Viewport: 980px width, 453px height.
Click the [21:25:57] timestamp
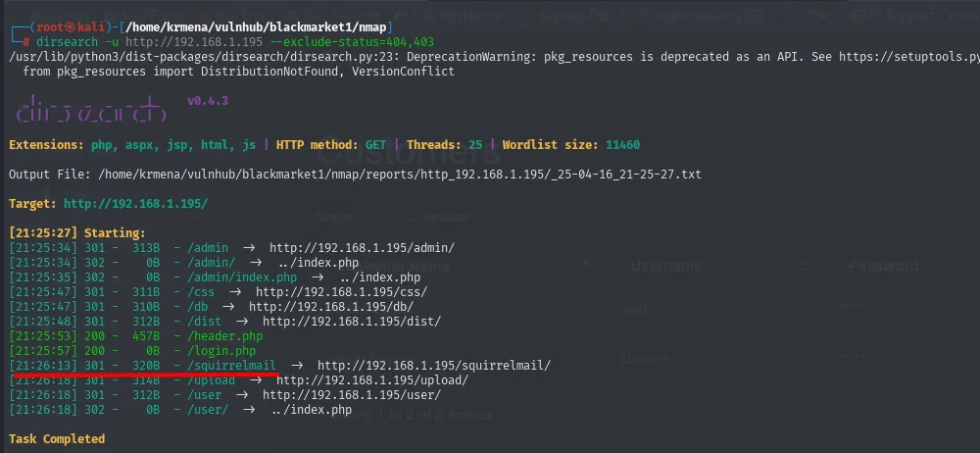tap(43, 351)
